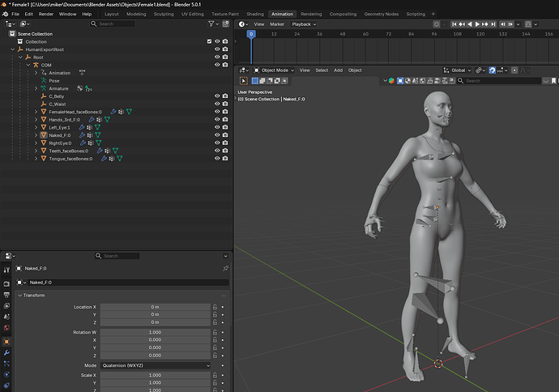Click modifier wrench icon on FemaleHead_faceBones:0

coord(113,112)
